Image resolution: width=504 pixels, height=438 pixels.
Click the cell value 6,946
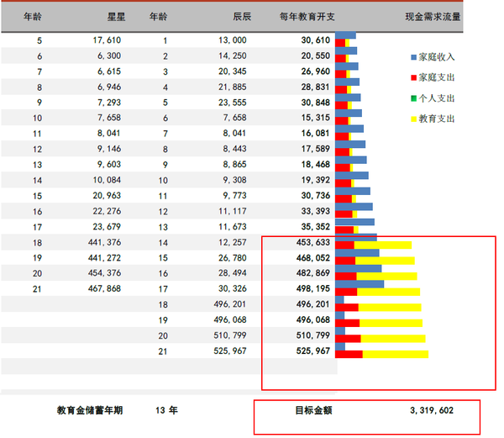[109, 87]
